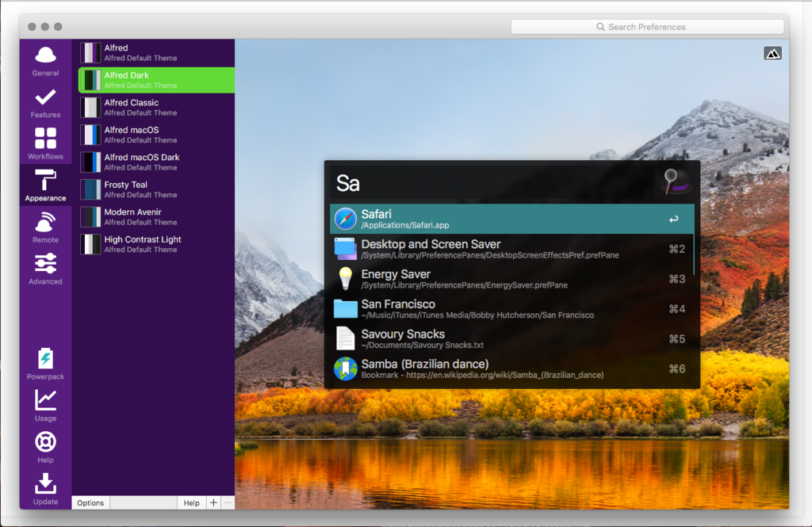Click the ⌘4 shortcut label
Viewport: 812px width, 527px height.
click(x=677, y=309)
